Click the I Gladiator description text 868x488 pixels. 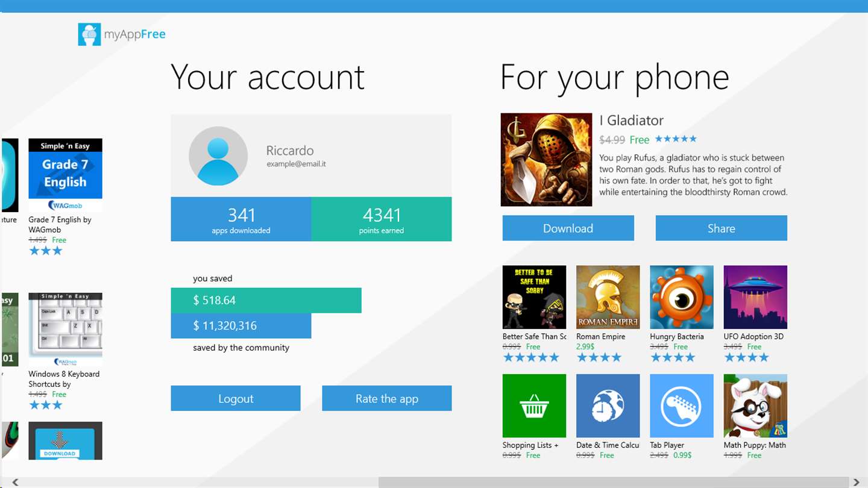(693, 175)
